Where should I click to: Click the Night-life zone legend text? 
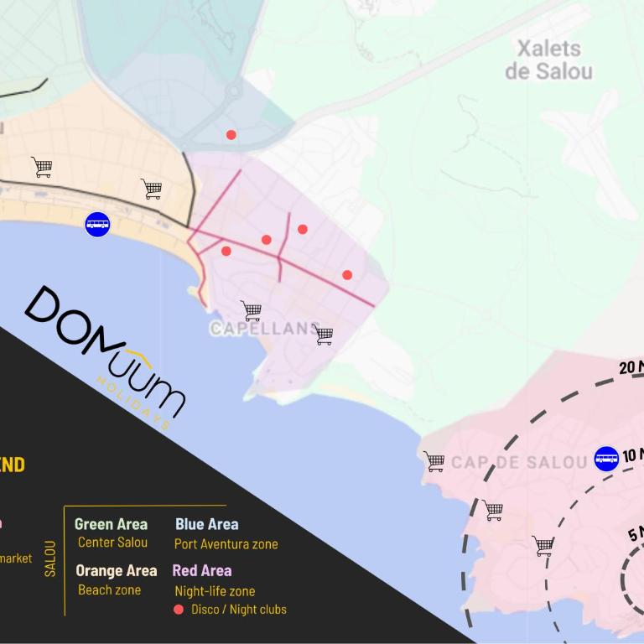tap(215, 591)
